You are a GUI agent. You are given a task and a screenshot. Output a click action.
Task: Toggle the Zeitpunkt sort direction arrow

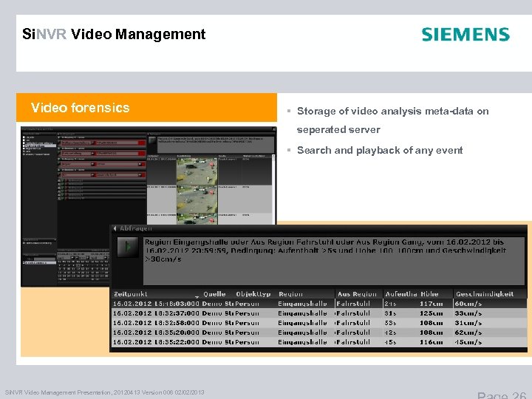[197, 297]
